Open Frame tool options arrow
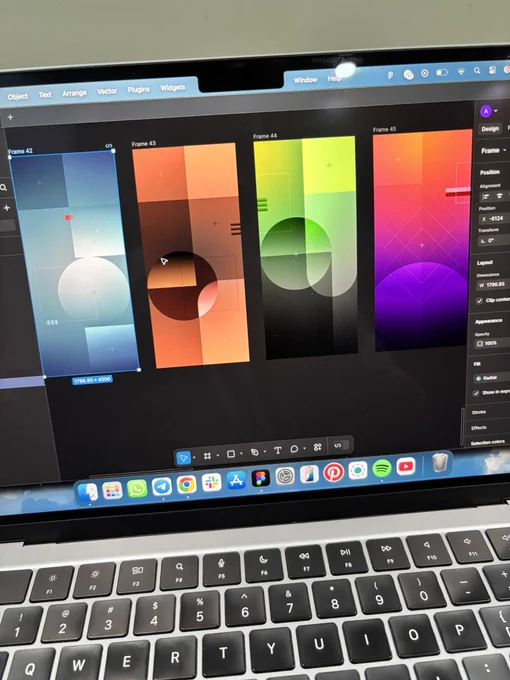The width and height of the screenshot is (510, 680). point(217,455)
